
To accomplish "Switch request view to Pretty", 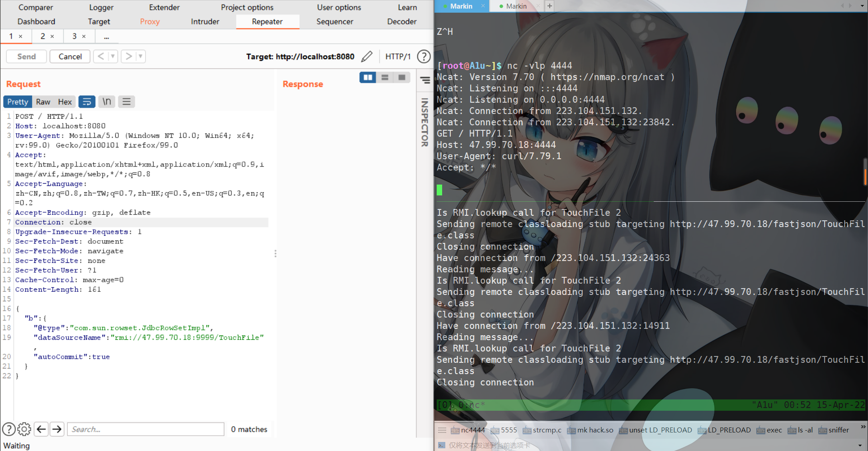I will point(18,102).
